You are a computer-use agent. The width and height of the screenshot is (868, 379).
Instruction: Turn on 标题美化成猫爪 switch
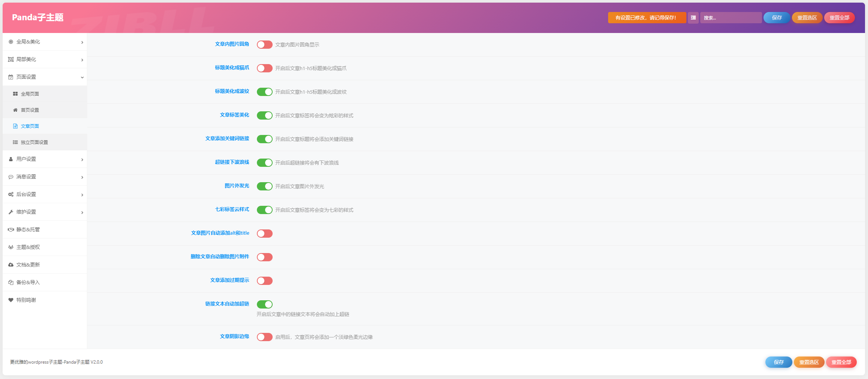264,68
